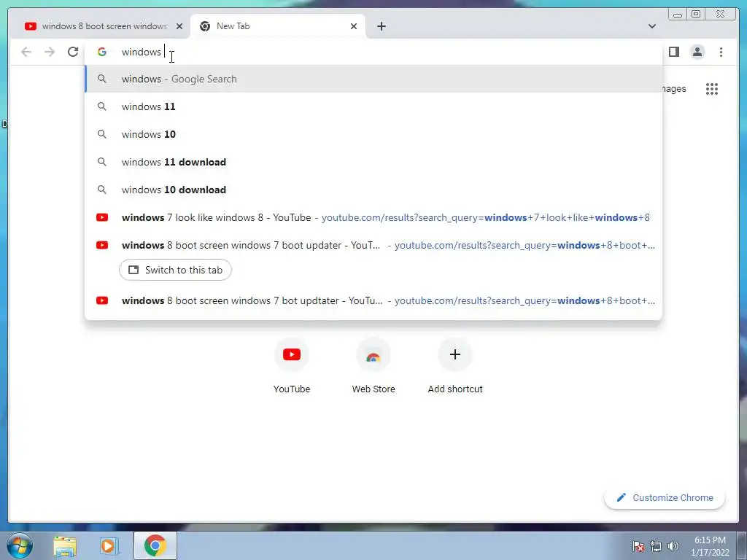
Task: Open windows 8 boot screen boot updater result
Action: pyautogui.click(x=373, y=245)
